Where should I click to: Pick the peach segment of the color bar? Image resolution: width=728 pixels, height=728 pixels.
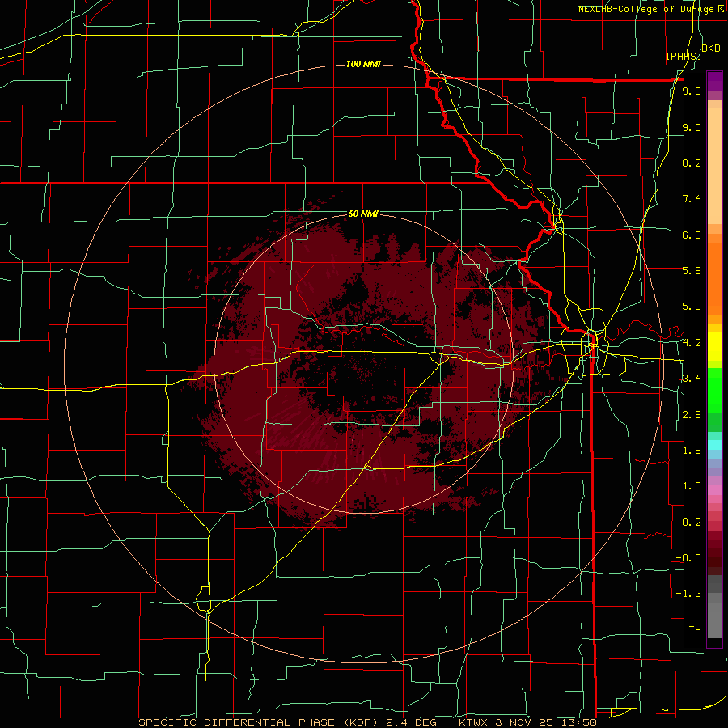coord(714,166)
